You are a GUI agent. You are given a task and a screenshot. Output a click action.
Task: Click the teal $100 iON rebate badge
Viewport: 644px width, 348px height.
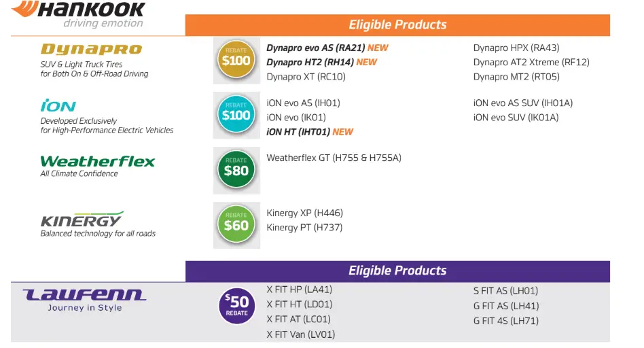[236, 115]
